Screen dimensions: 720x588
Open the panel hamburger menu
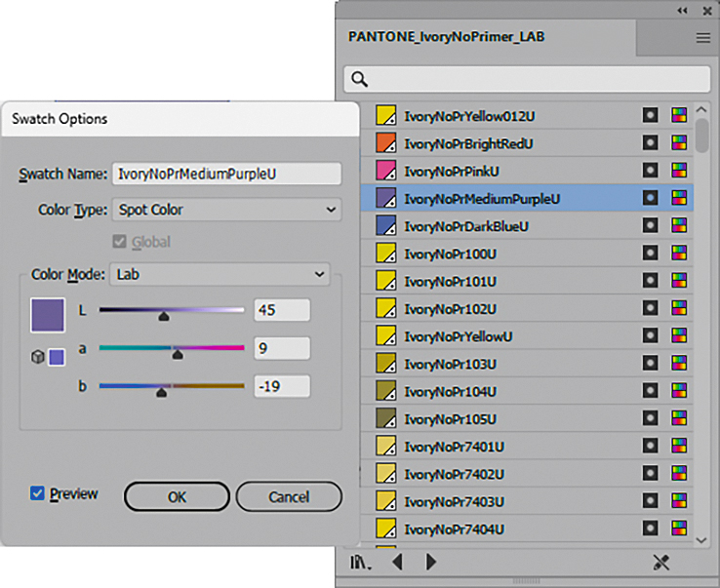pyautogui.click(x=703, y=38)
